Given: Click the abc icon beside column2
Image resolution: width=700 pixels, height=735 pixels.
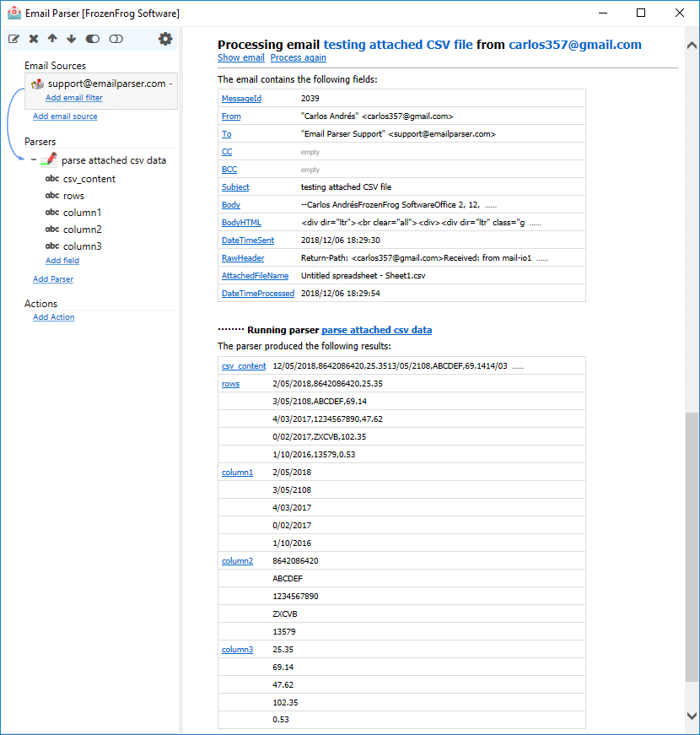Looking at the screenshot, I should (x=52, y=230).
